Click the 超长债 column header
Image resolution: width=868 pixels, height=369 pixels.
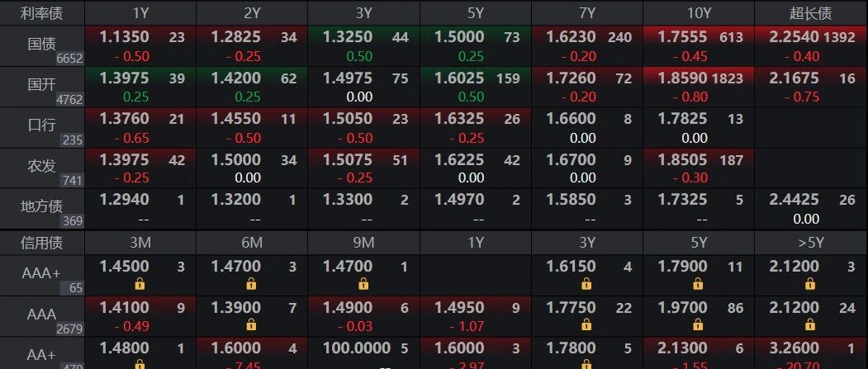(x=810, y=14)
